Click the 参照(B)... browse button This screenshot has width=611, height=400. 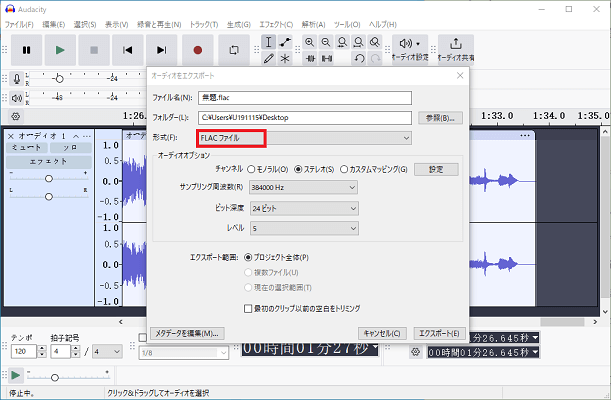[x=440, y=118]
